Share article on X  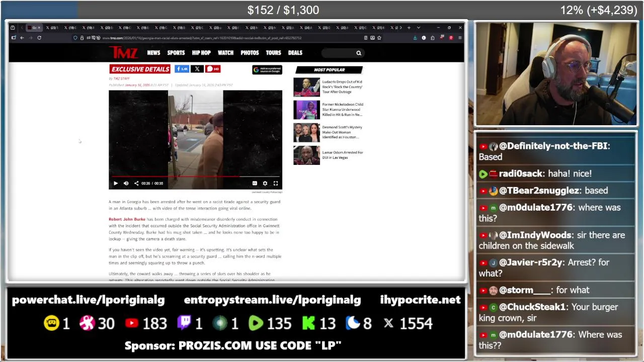tap(197, 69)
